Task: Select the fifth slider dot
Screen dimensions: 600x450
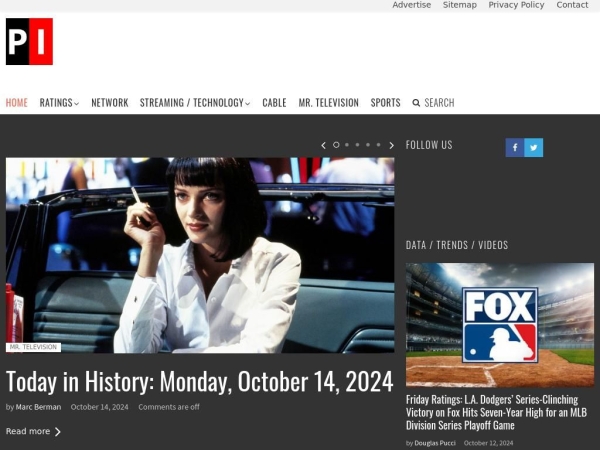Action: point(378,145)
